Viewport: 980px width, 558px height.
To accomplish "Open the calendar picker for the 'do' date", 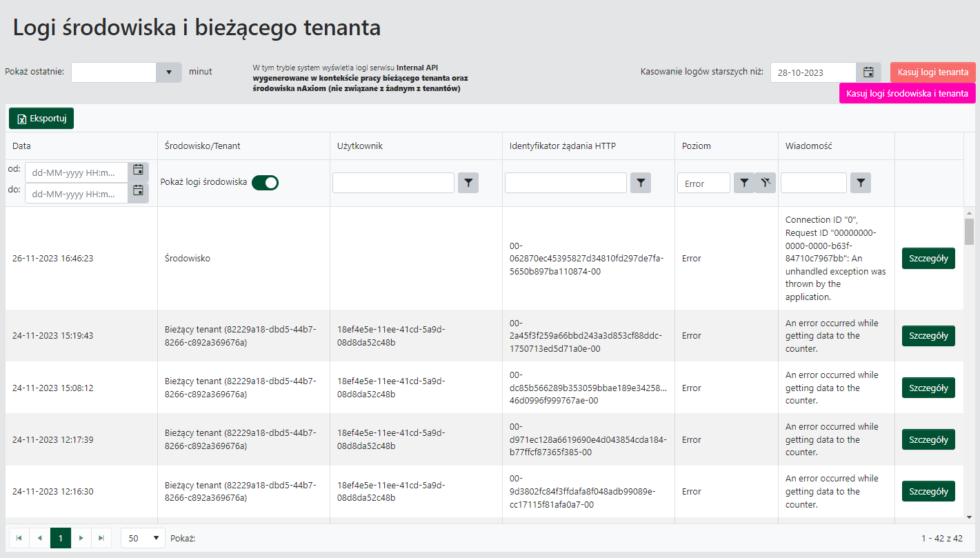I will pos(137,192).
